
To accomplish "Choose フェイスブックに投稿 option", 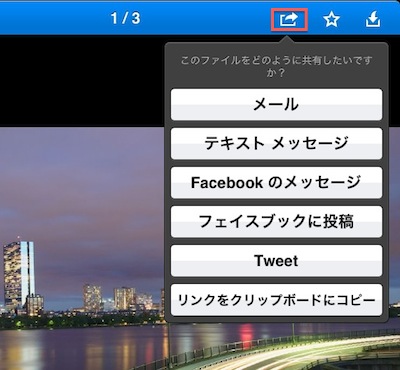I will (276, 222).
